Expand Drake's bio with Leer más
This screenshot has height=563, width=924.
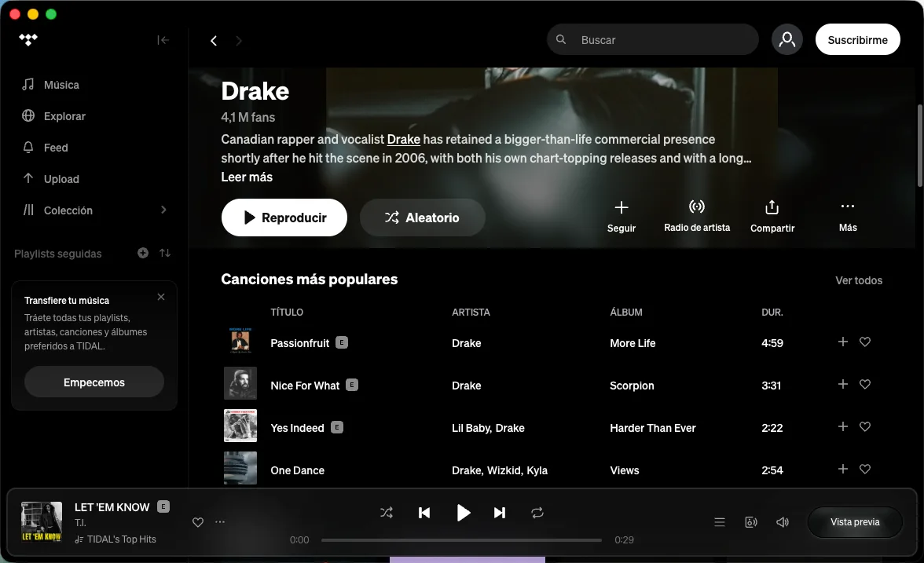[x=246, y=177]
